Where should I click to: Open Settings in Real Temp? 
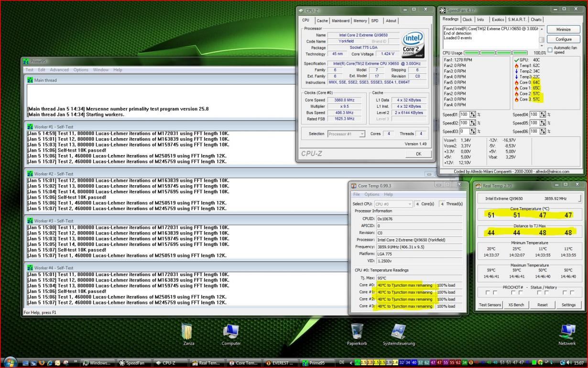click(568, 305)
